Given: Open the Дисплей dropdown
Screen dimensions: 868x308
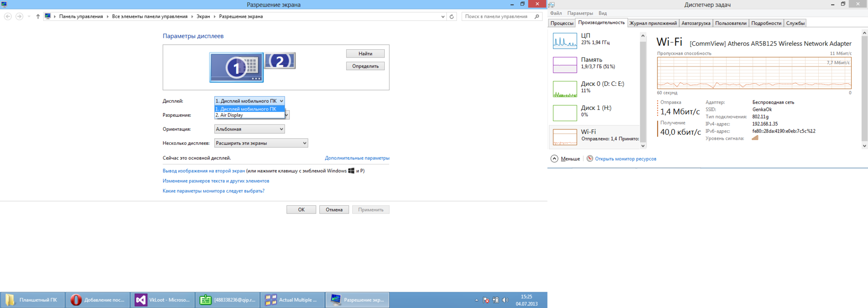Looking at the screenshot, I should click(250, 101).
